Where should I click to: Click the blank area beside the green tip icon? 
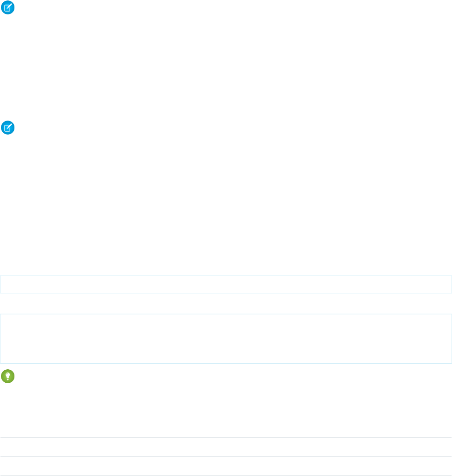[186, 377]
